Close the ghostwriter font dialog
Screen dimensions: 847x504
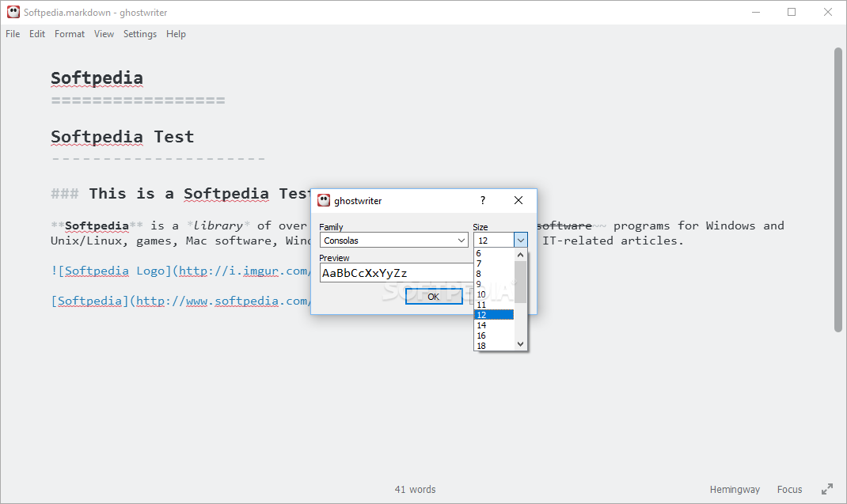coord(518,200)
